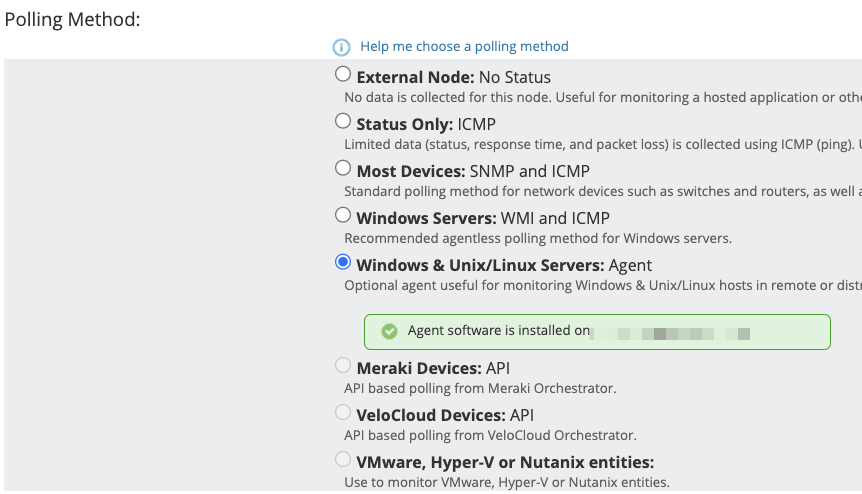Select the Meraki Devices API radio button

click(343, 366)
